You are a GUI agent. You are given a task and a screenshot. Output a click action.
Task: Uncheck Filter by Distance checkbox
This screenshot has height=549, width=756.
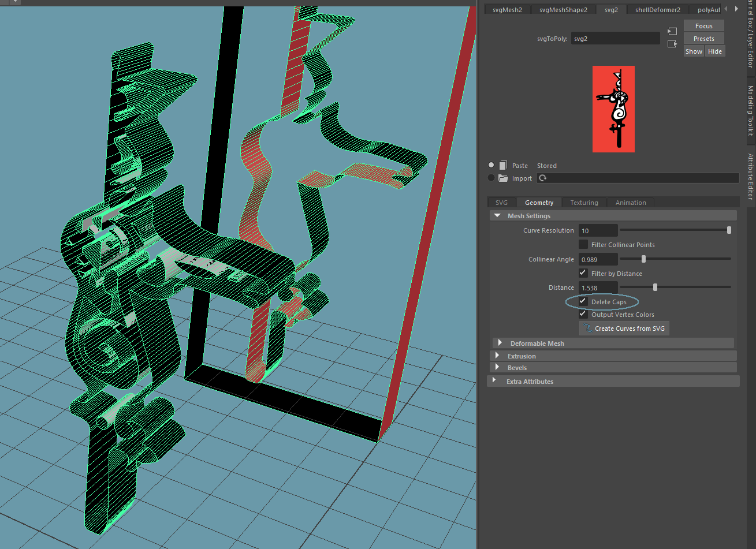click(x=583, y=273)
